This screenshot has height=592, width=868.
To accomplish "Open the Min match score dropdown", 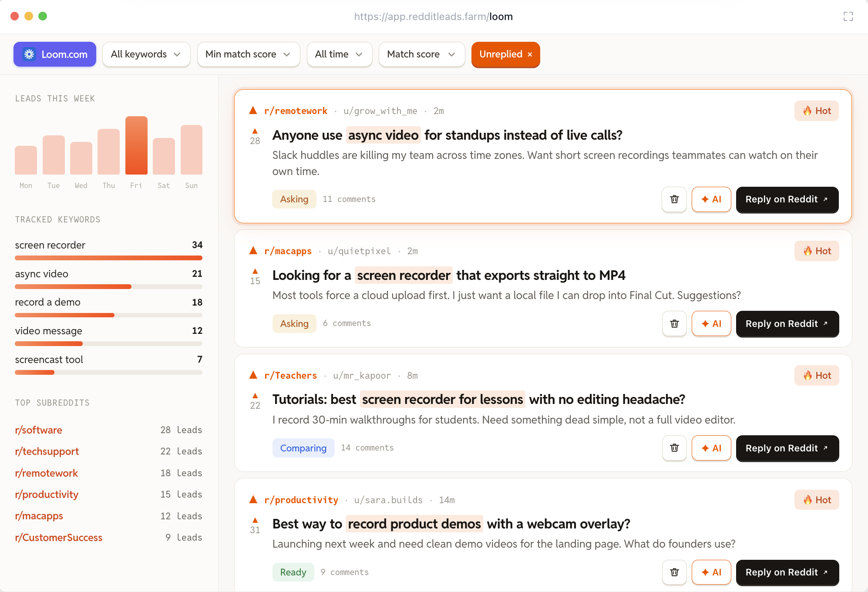I will coord(249,54).
